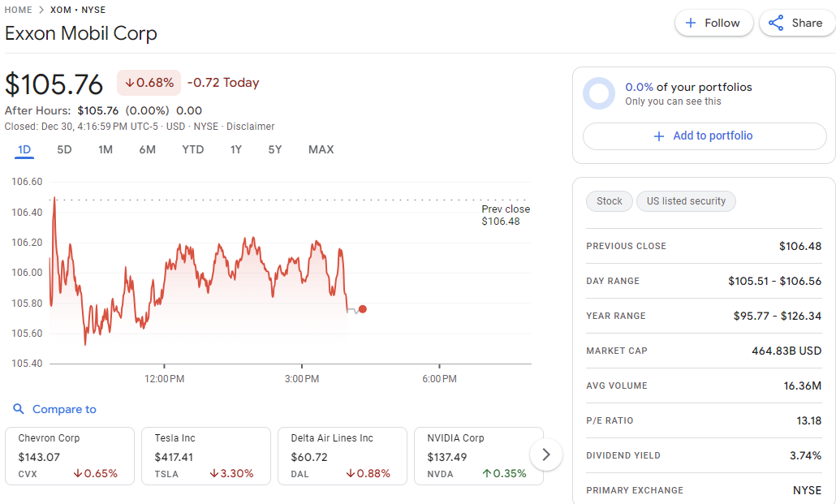The height and width of the screenshot is (504, 836).
Task: Click the 12:00 PM axis label
Action: click(x=164, y=379)
